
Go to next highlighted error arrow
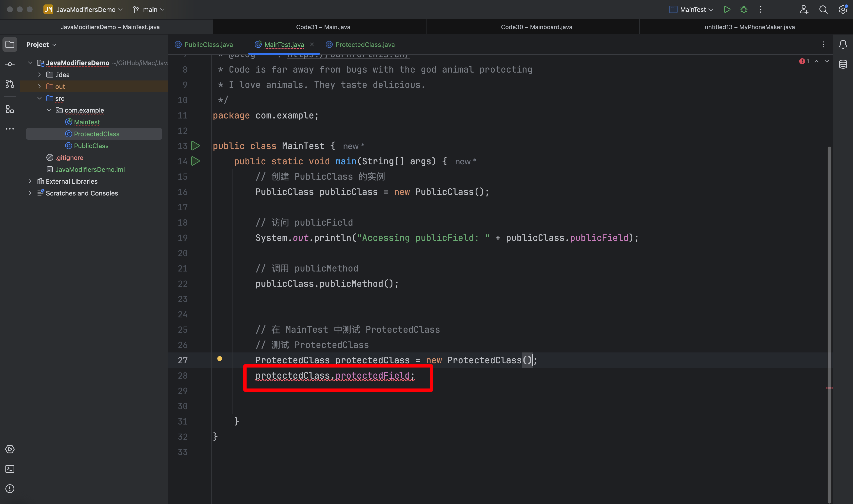click(x=827, y=61)
